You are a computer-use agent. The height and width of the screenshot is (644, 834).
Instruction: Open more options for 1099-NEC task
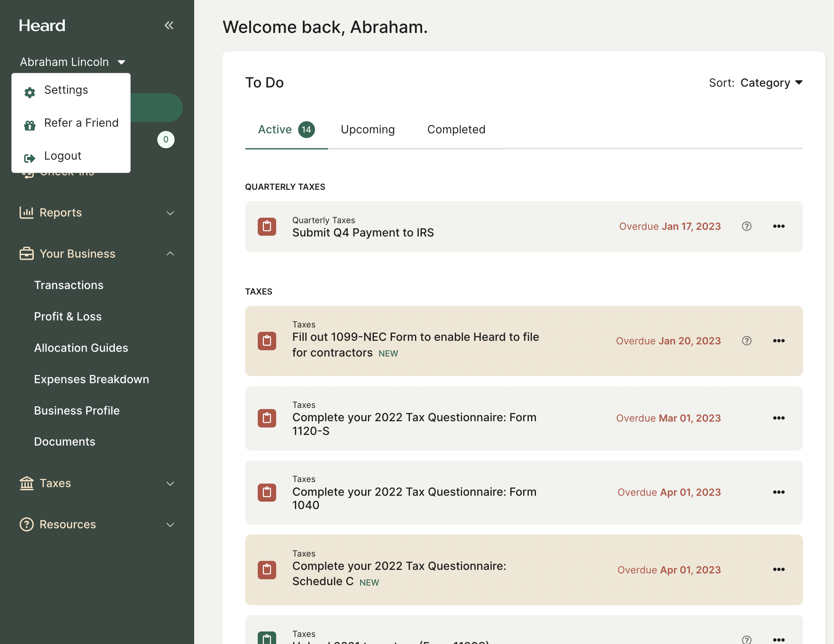coord(778,341)
